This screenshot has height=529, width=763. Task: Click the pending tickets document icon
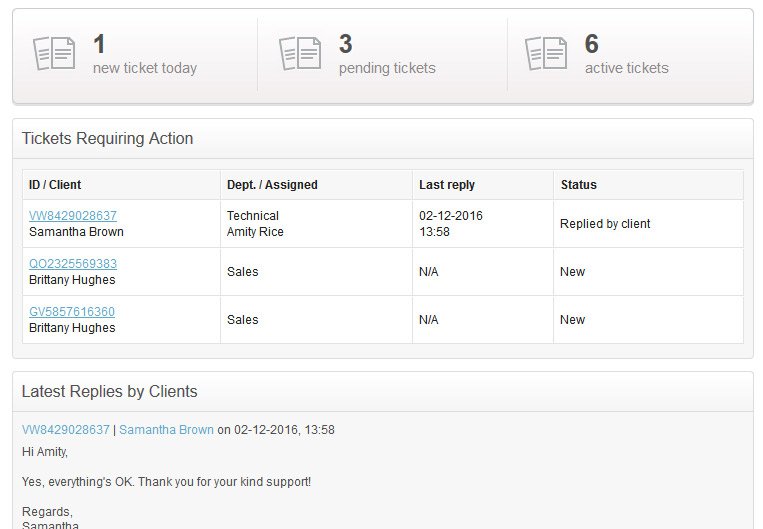click(300, 54)
